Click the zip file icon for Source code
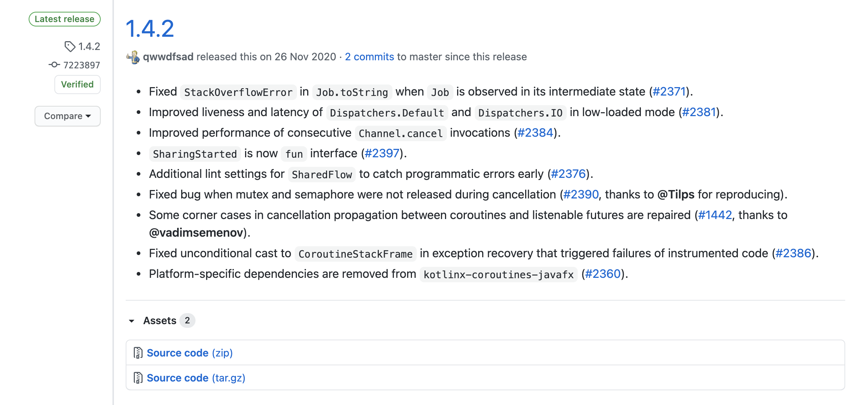Image resolution: width=868 pixels, height=405 pixels. point(138,353)
